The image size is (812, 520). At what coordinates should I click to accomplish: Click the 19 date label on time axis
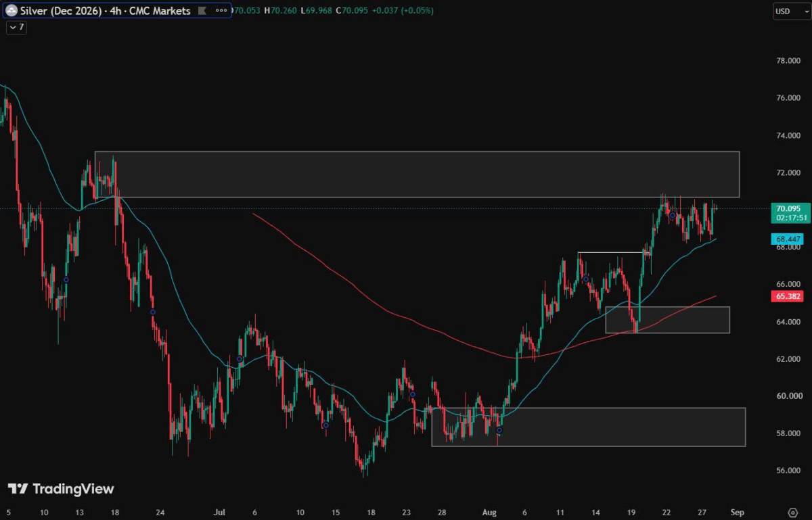point(631,513)
